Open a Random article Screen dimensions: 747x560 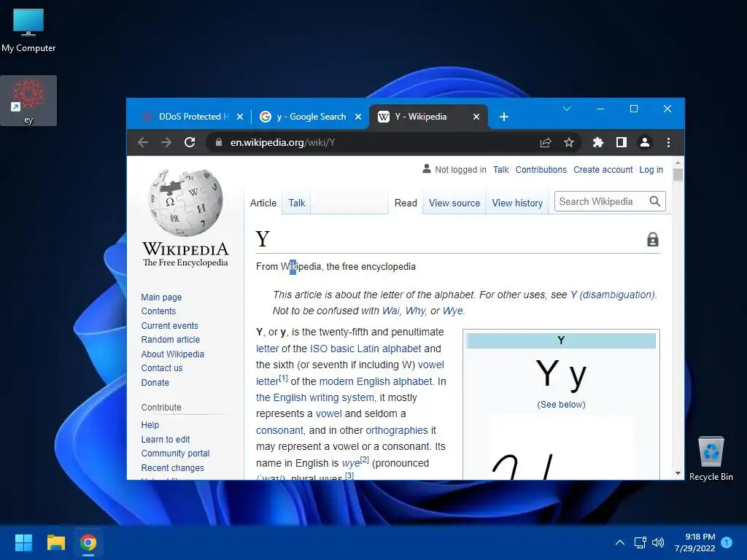pyautogui.click(x=170, y=340)
